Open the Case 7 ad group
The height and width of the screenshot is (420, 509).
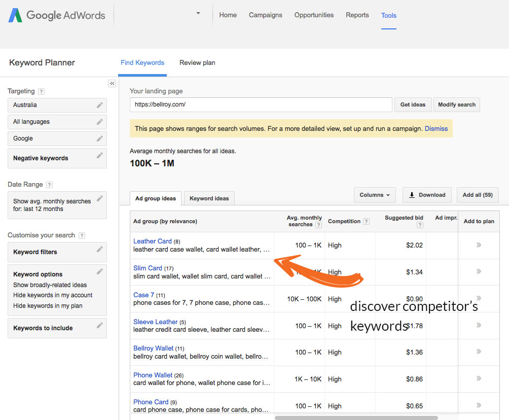144,295
